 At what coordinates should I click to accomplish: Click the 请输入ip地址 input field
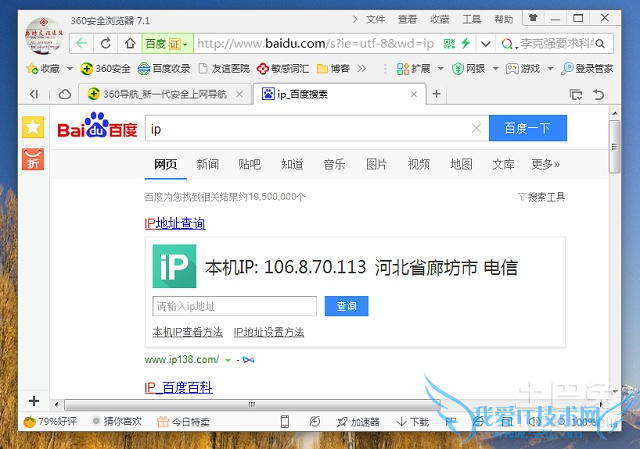(x=234, y=306)
